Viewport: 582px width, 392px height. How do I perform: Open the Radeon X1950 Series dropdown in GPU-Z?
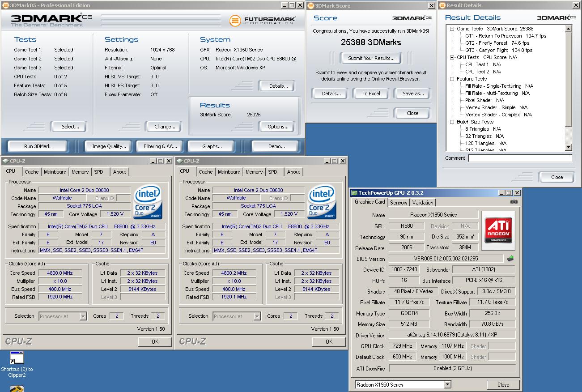pyautogui.click(x=447, y=385)
